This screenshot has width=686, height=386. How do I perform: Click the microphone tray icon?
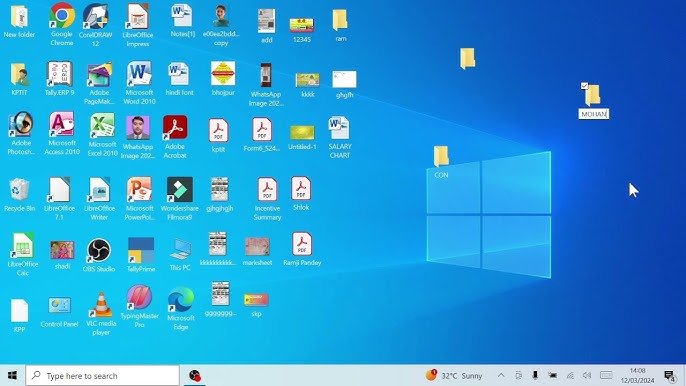tap(535, 375)
